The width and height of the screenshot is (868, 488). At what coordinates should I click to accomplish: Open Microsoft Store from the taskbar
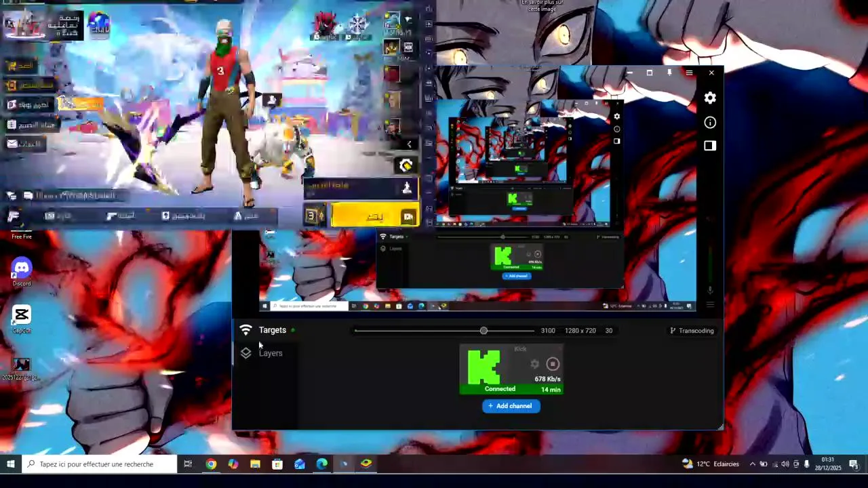[x=277, y=464]
